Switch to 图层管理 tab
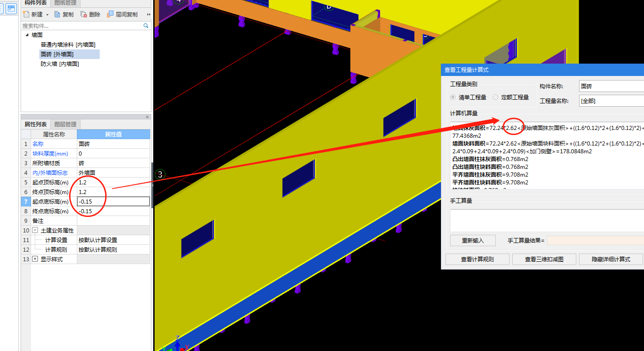 pos(65,124)
